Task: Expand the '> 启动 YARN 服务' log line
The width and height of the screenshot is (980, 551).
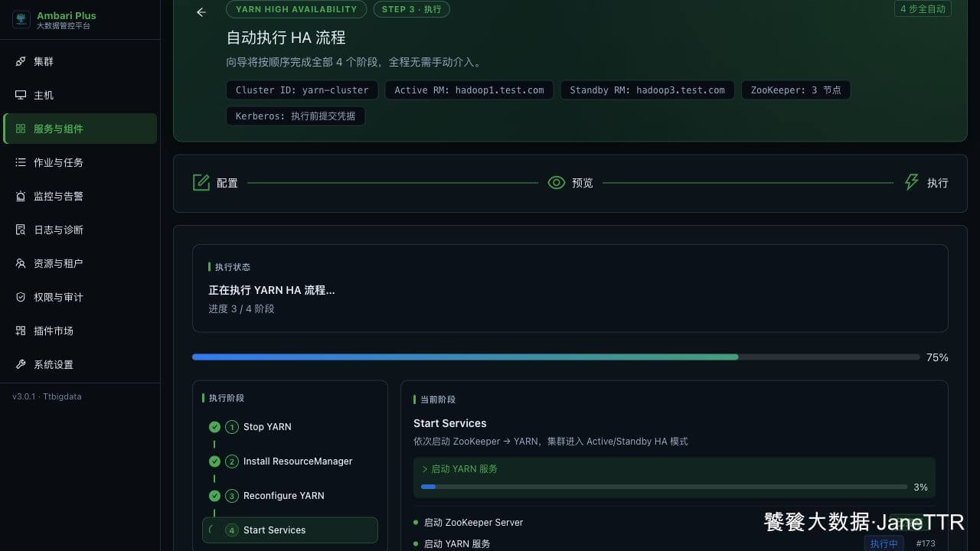Action: click(460, 469)
